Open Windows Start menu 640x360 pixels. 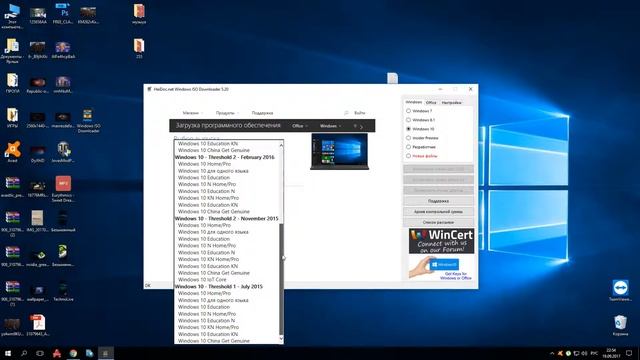click(x=8, y=353)
